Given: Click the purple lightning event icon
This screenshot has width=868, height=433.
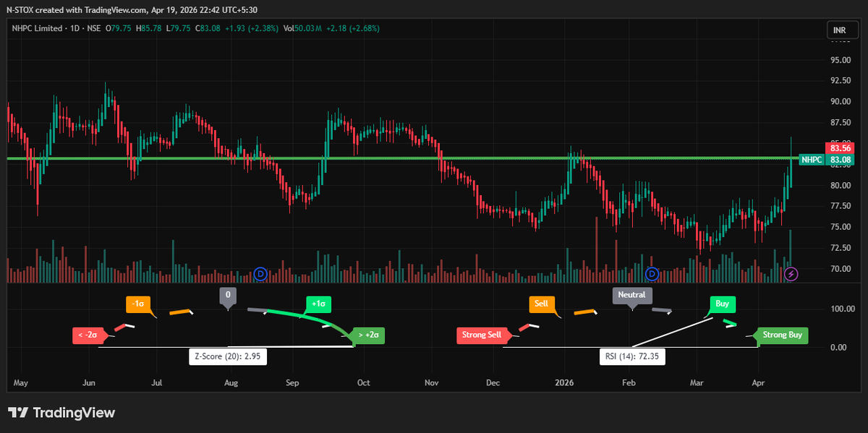Looking at the screenshot, I should pyautogui.click(x=791, y=274).
